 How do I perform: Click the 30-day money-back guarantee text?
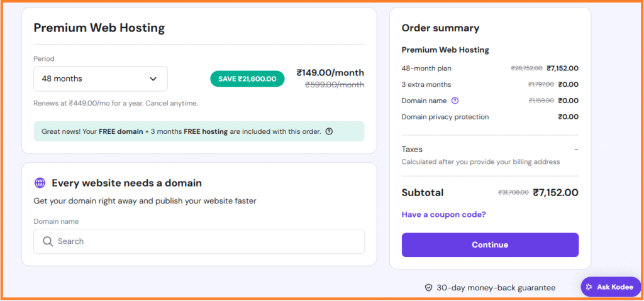click(x=496, y=287)
